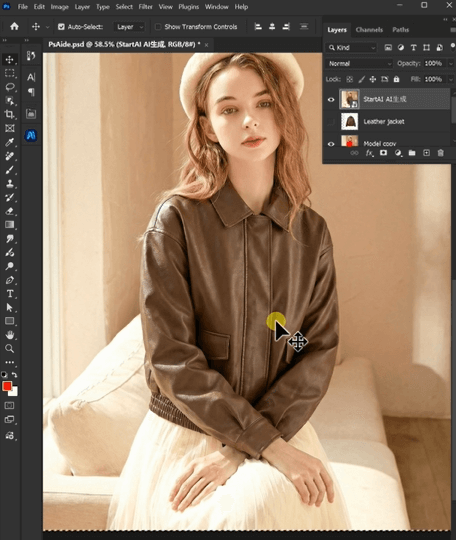
Task: Enable Show Transform Controls checkbox
Action: click(158, 27)
